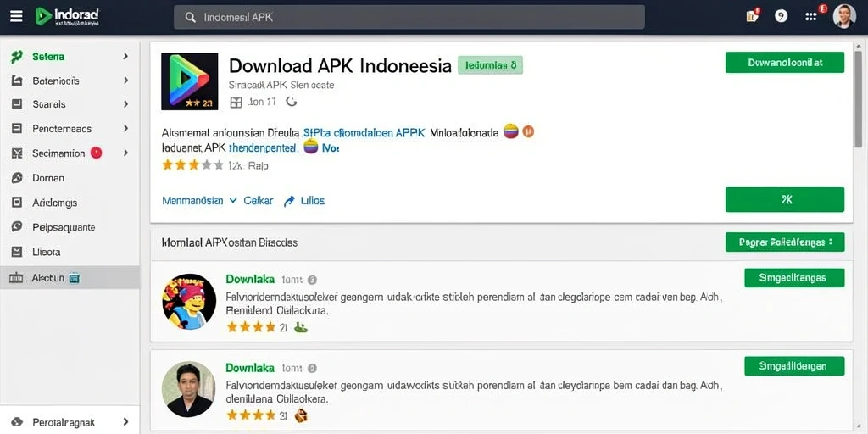Click the large green button under download

coord(784,199)
